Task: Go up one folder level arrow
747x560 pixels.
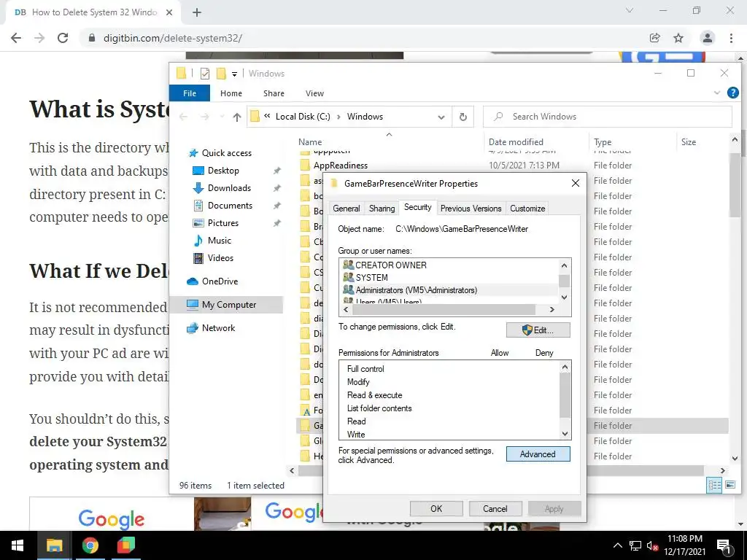Action: (x=237, y=117)
